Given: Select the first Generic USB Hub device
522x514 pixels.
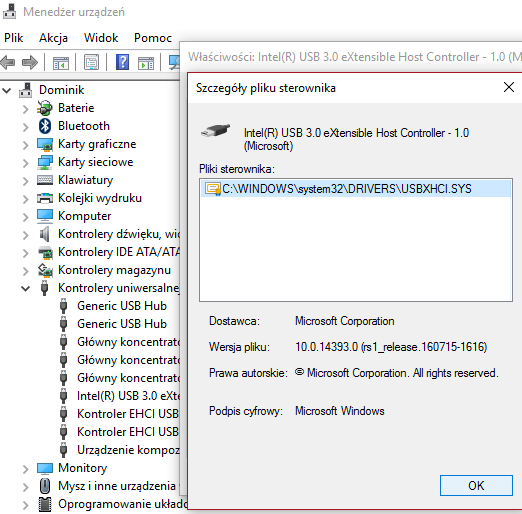Looking at the screenshot, I should point(122,306).
